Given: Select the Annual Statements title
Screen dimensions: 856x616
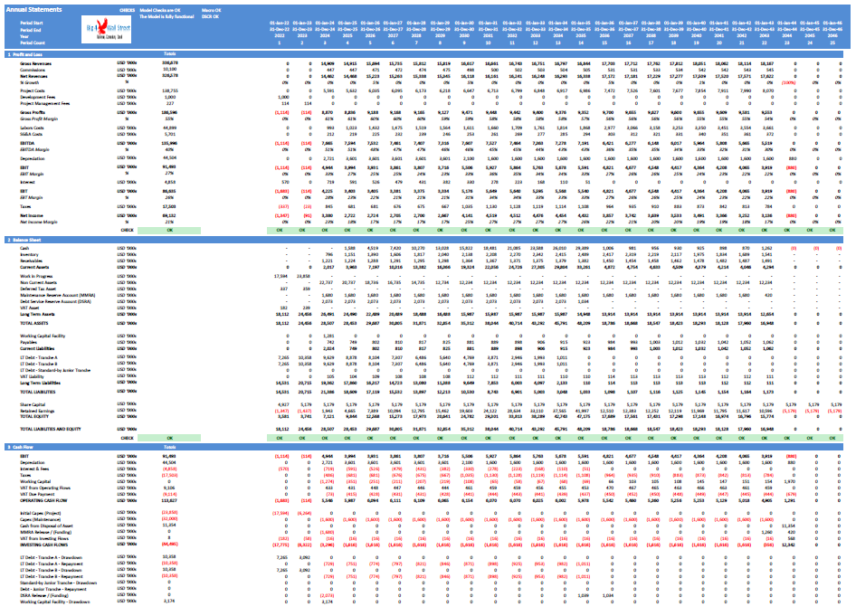Looking at the screenshot, I should [33, 9].
